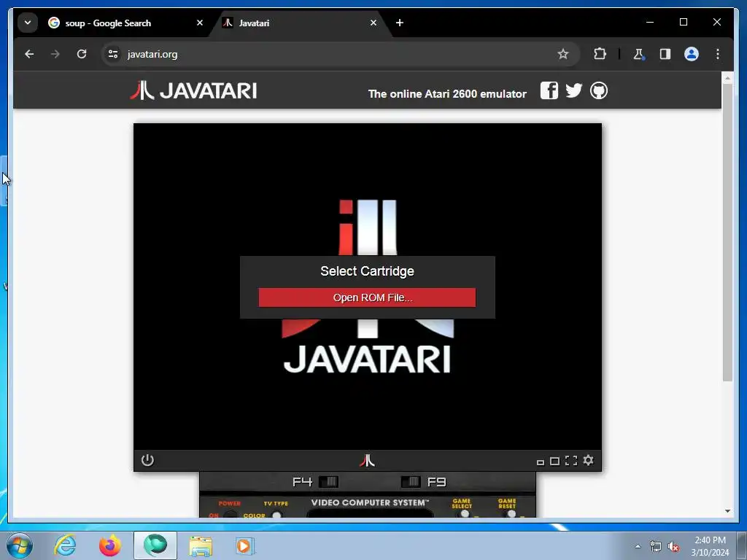Screen dimensions: 747x560
Task: Decrease emulator screen size
Action: [x=541, y=462]
